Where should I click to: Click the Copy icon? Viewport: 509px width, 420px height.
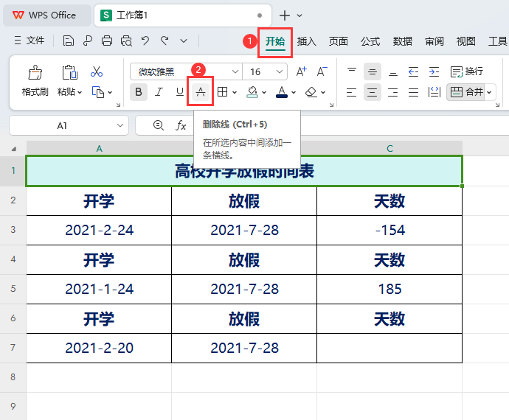click(x=97, y=92)
